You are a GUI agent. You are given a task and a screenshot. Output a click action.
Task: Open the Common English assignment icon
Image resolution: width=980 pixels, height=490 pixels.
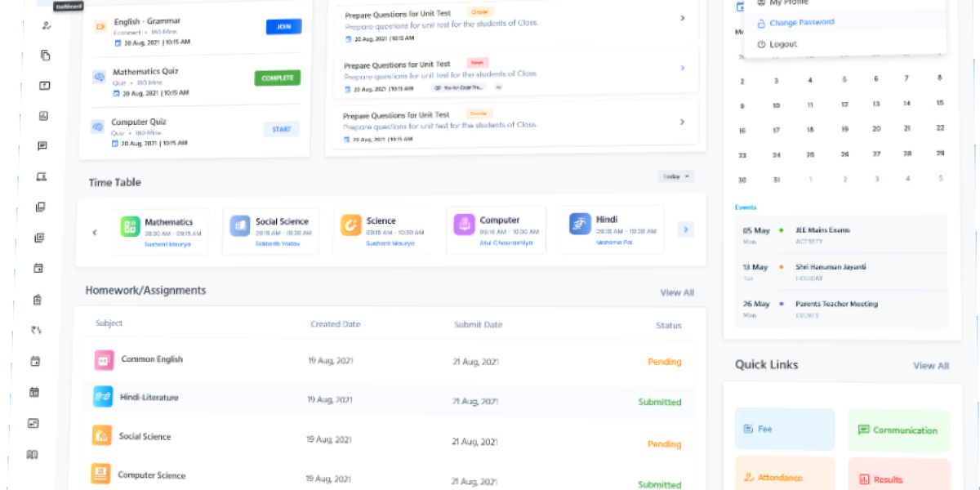pyautogui.click(x=104, y=359)
